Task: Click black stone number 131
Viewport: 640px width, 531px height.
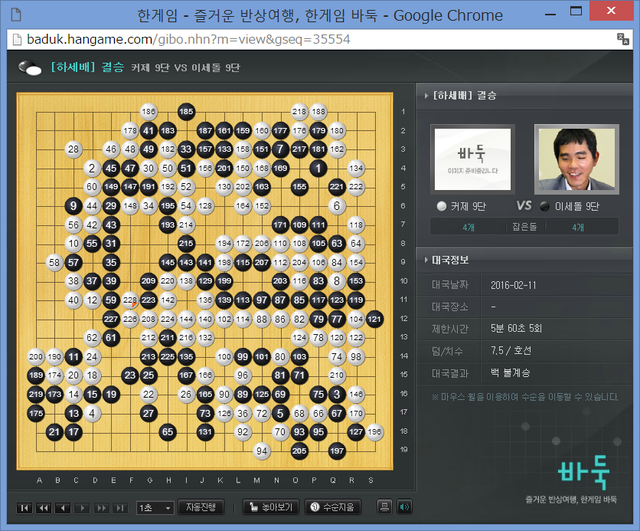Action: coord(205,432)
